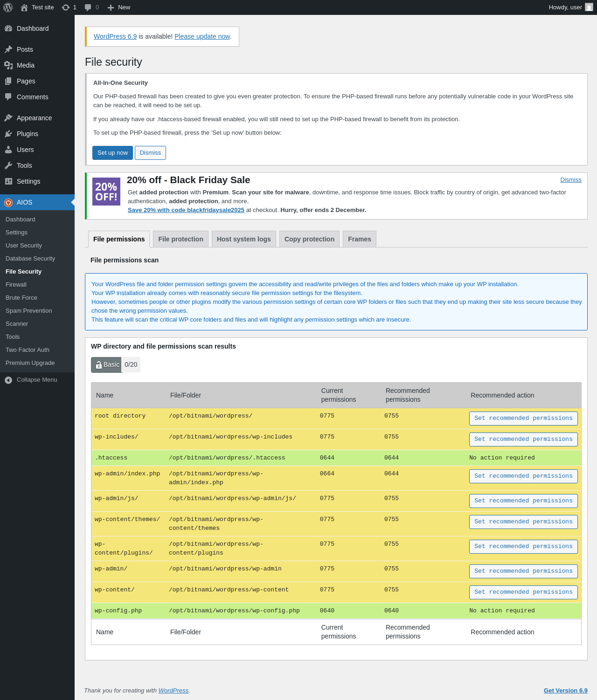Screen dimensions: 597x700
Task: Open Database Security submenu
Action: click(30, 259)
